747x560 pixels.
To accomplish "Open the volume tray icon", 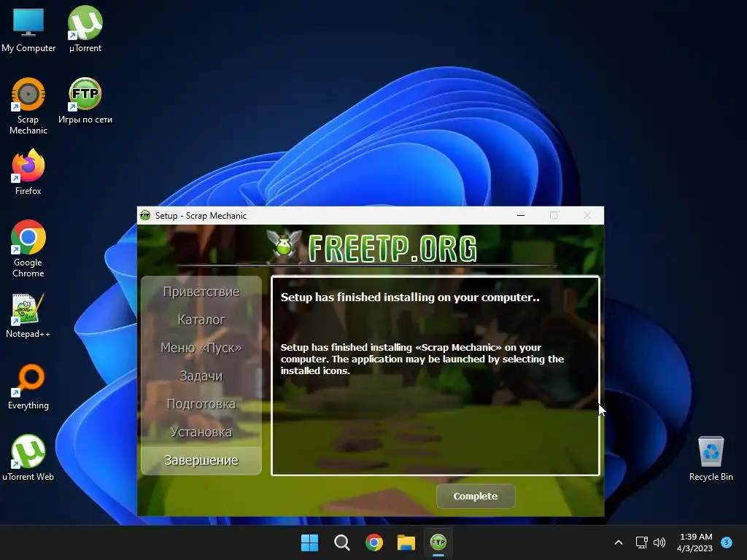I will pyautogui.click(x=659, y=542).
